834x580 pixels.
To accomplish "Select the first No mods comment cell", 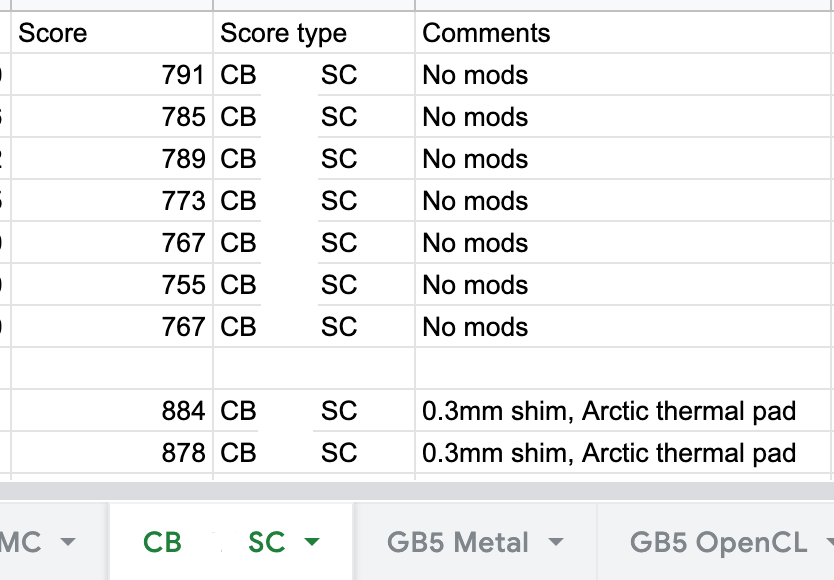I will (x=624, y=75).
